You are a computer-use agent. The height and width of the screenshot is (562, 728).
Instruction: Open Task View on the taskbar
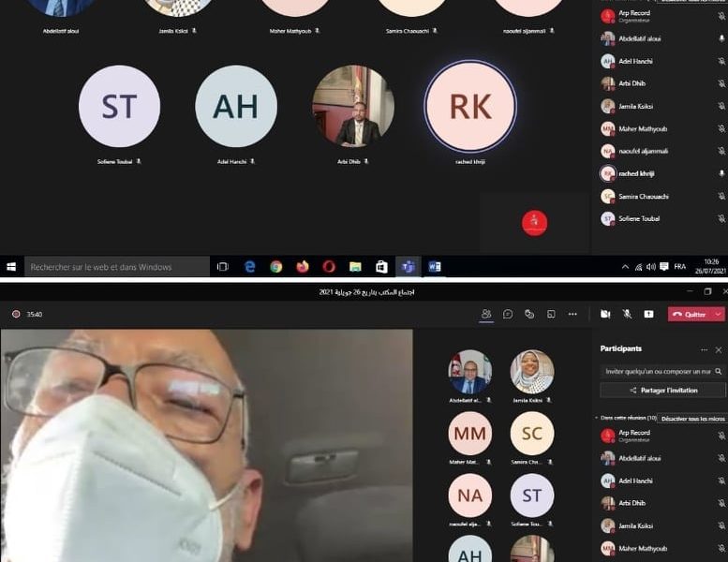pyautogui.click(x=223, y=267)
